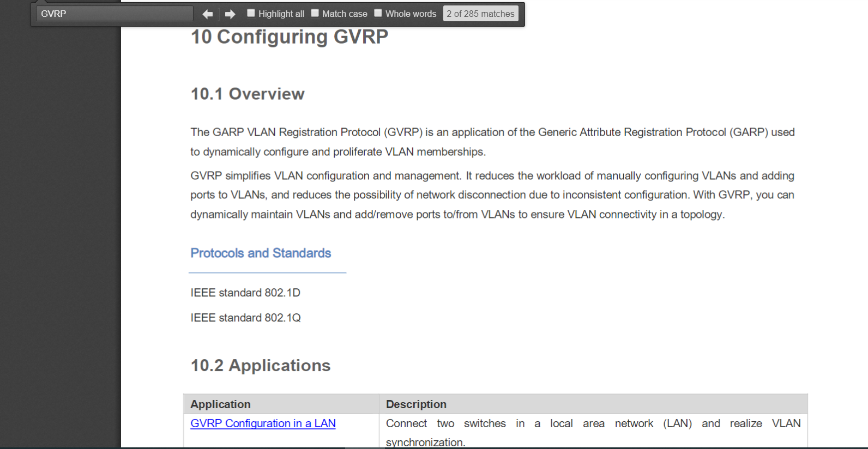The height and width of the screenshot is (449, 868).
Task: Jump to the next search match arrow
Action: tap(230, 14)
